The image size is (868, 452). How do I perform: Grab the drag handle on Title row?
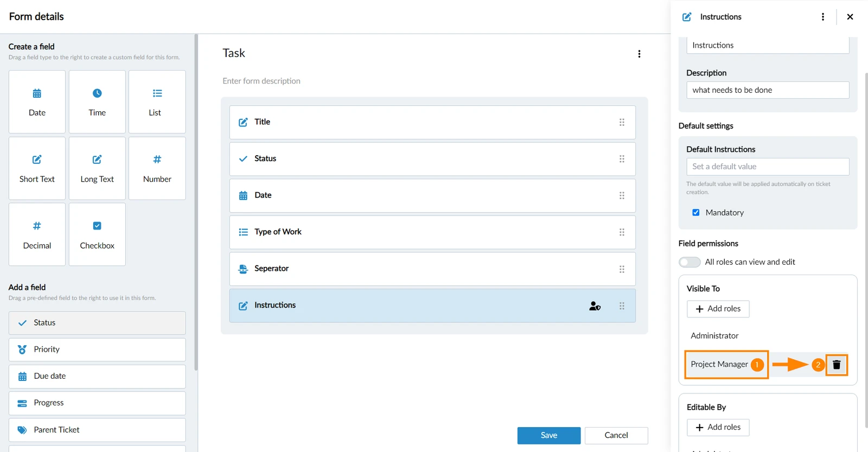(622, 123)
